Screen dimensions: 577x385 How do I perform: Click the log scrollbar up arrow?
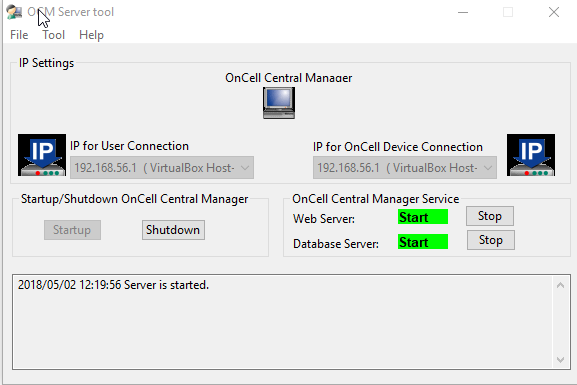[x=560, y=285]
